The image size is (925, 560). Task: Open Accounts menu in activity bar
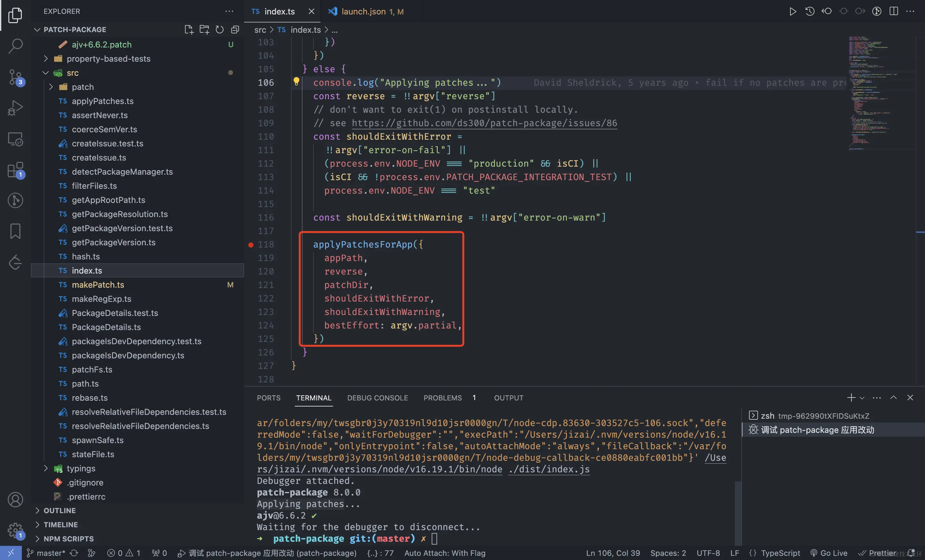15,500
